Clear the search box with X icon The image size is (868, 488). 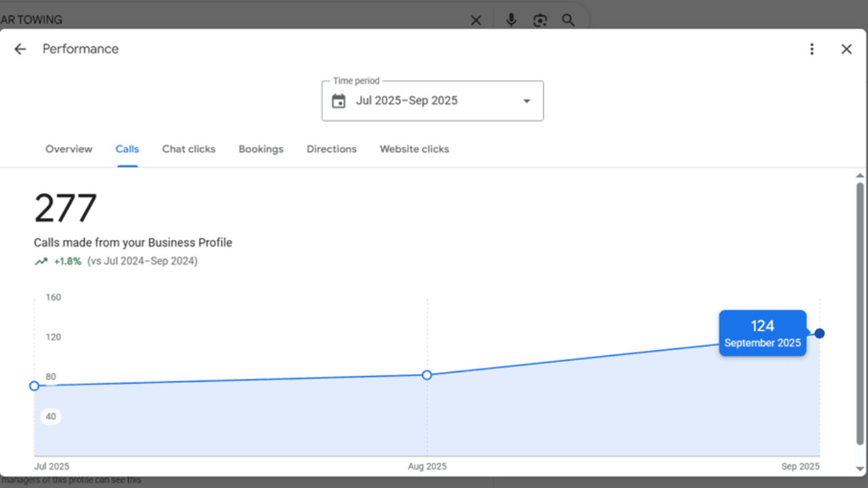(x=476, y=20)
